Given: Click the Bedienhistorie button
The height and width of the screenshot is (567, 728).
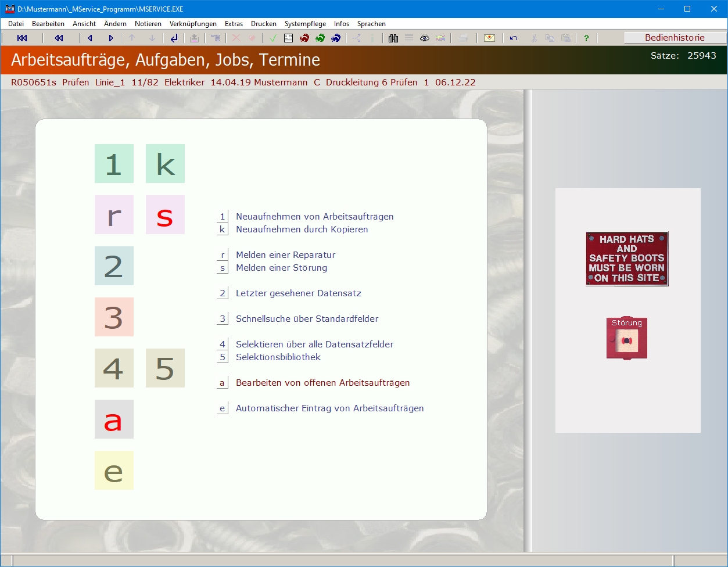Looking at the screenshot, I should point(675,38).
